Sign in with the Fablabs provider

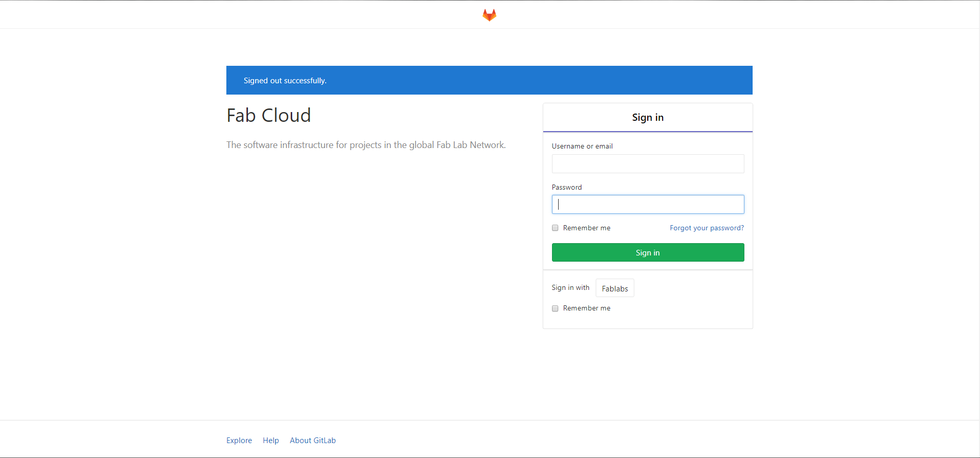615,288
